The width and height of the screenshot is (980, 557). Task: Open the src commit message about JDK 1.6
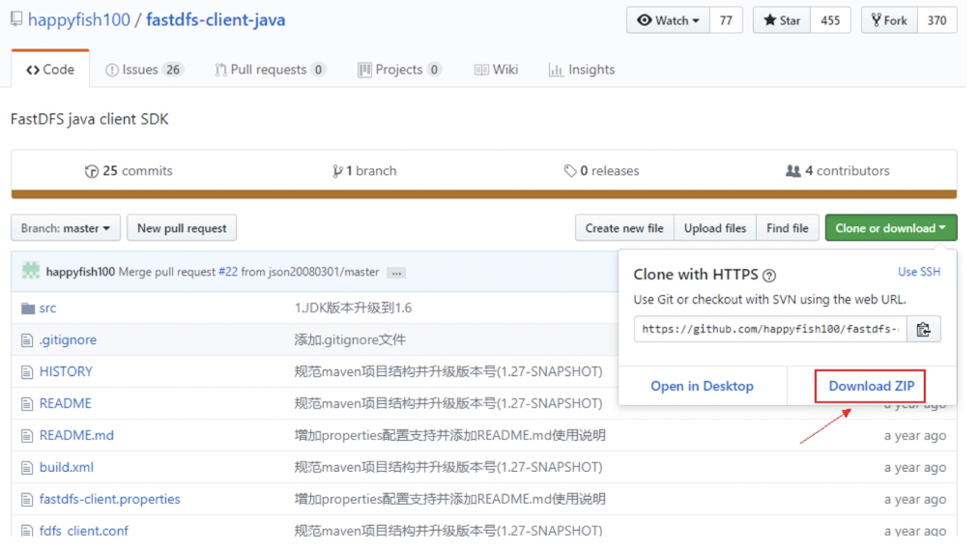point(353,308)
